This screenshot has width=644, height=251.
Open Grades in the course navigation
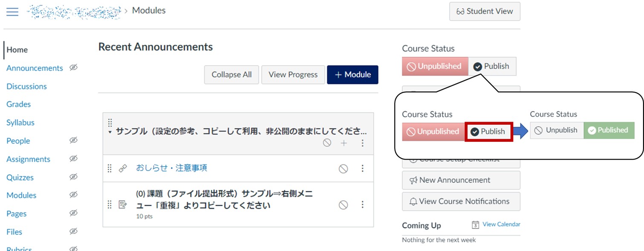click(19, 104)
